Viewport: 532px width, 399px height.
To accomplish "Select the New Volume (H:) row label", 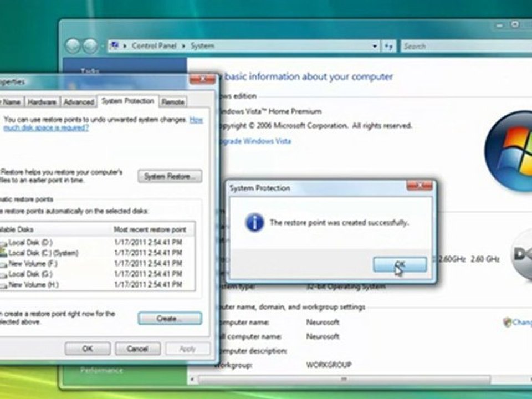I will pos(33,284).
